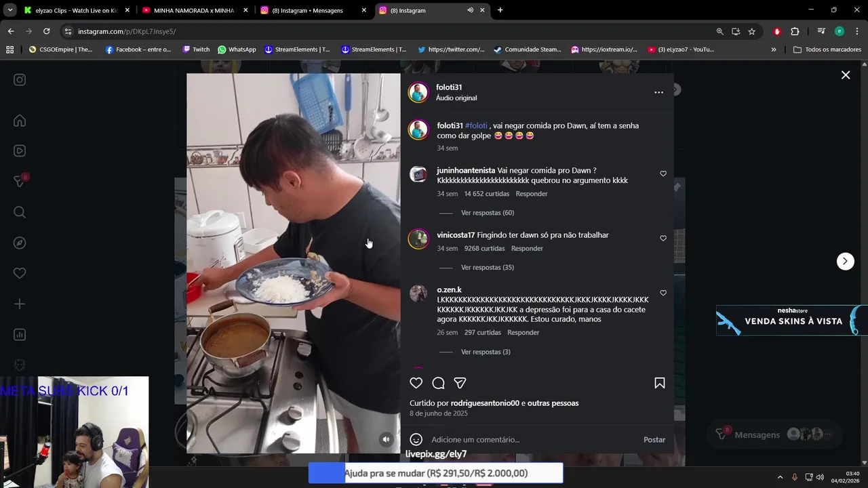Open Instagram Home in left sidebar
The width and height of the screenshot is (868, 488).
tap(20, 121)
